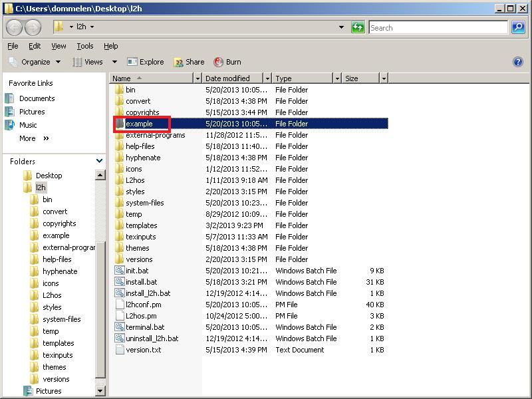Click the install_l2h.bat file icon
The height and width of the screenshot is (399, 532).
(120, 293)
